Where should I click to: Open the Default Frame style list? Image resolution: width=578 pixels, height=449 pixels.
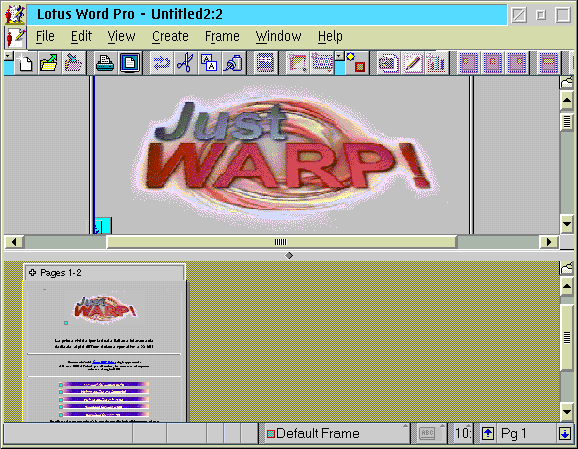[336, 433]
